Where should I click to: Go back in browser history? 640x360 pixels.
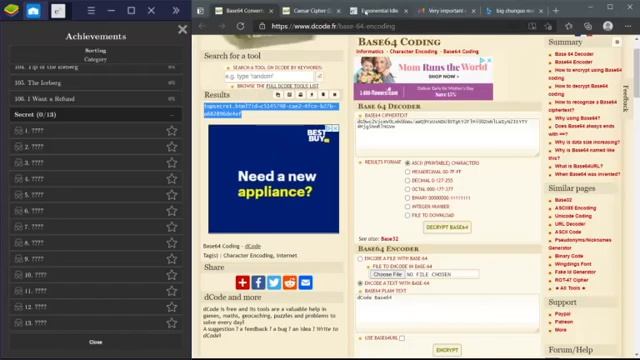point(202,26)
